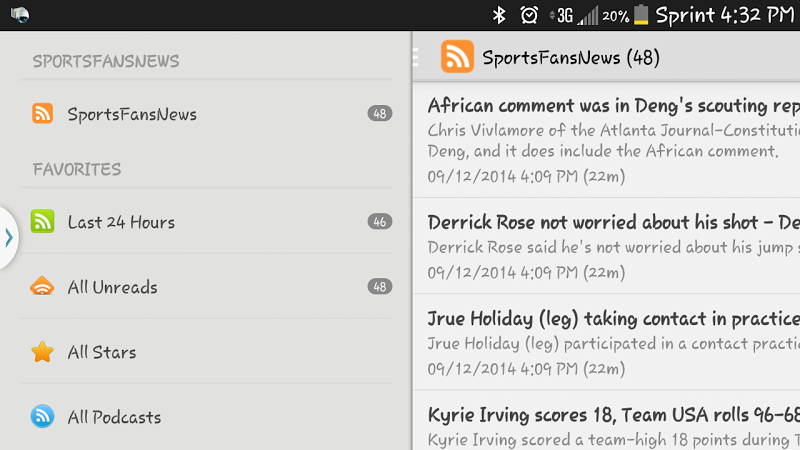
Task: Tap the Bluetooth status bar icon
Action: click(x=498, y=15)
